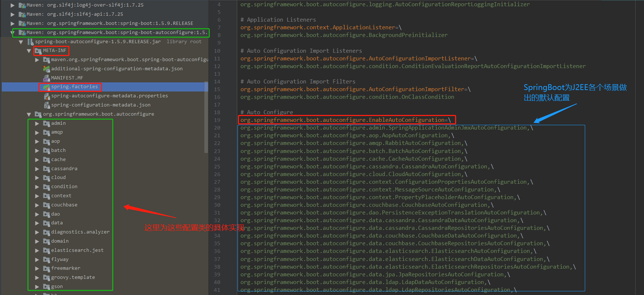Click the cassandra package folder icon
644x295 pixels.
pos(46,169)
